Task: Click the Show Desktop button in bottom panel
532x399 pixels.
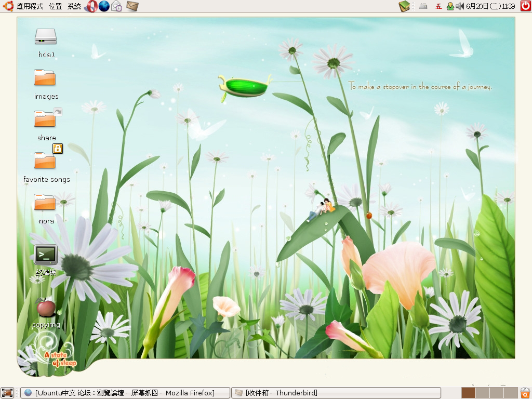Action: (7, 393)
